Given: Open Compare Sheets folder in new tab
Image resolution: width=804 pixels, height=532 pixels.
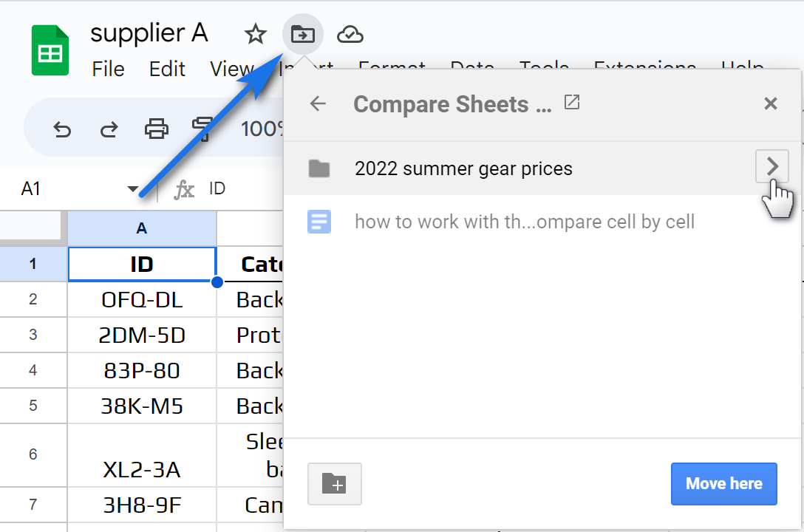Looking at the screenshot, I should [572, 102].
